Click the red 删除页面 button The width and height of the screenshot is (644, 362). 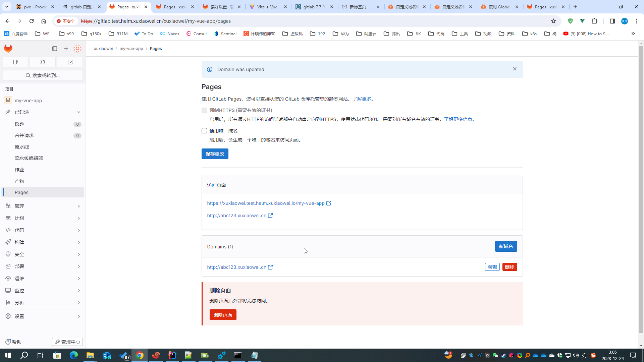click(x=223, y=315)
